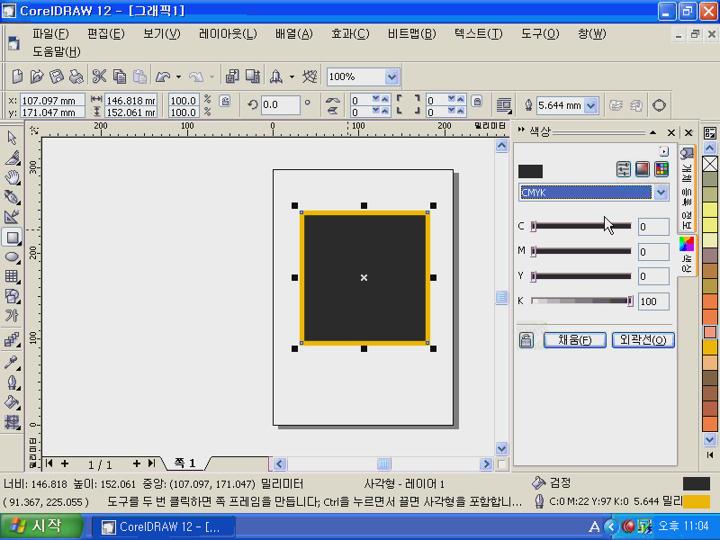Open the zoom level dropdown
Viewport: 720px width, 540px height.
392,77
